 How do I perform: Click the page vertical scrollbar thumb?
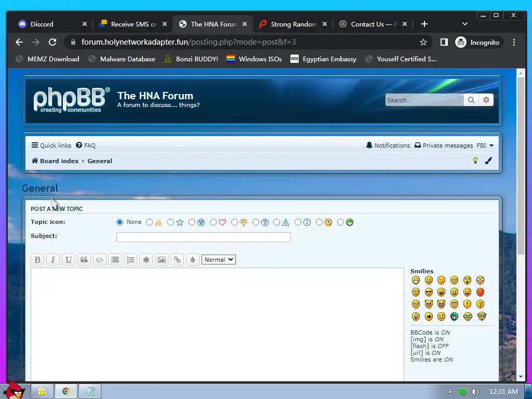click(x=521, y=166)
